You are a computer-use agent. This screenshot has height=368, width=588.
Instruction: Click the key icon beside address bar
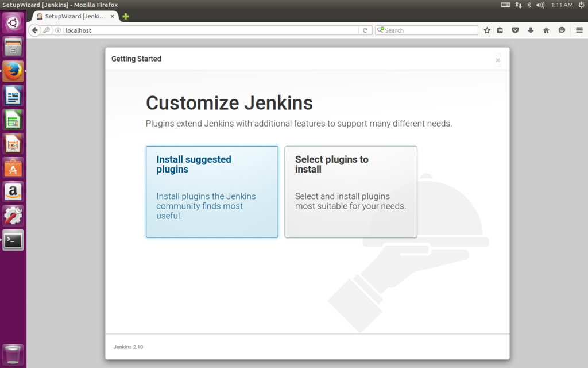47,30
